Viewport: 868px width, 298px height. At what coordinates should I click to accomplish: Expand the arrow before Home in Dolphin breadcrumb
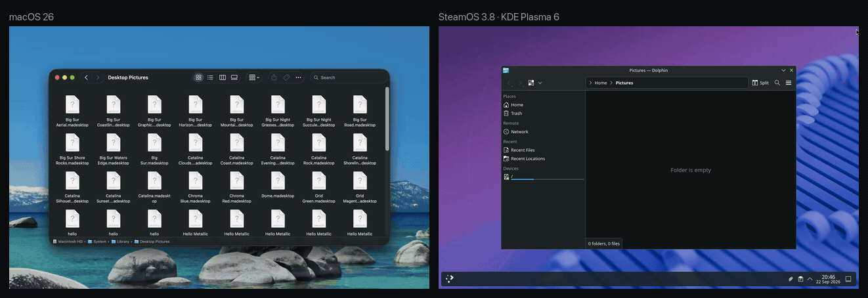pos(590,83)
